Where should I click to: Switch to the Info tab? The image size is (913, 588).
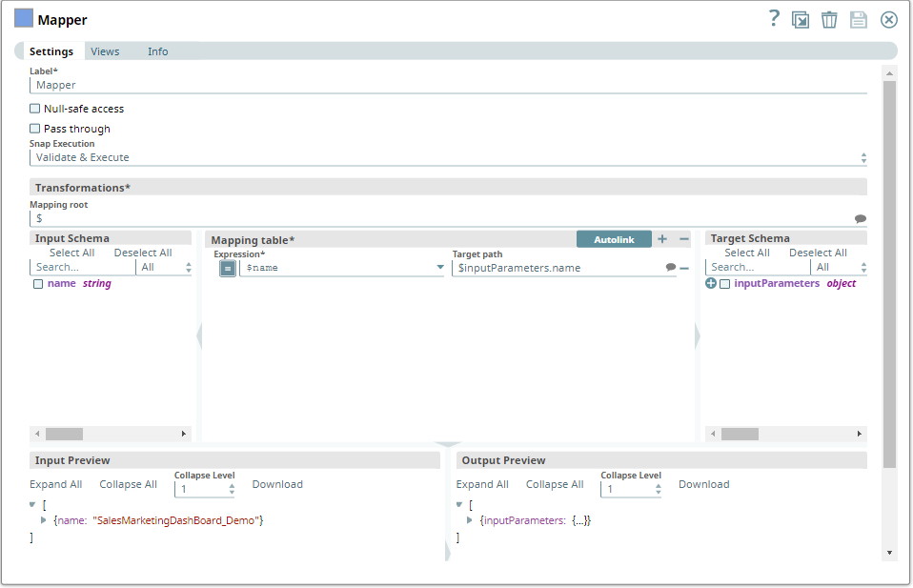158,51
